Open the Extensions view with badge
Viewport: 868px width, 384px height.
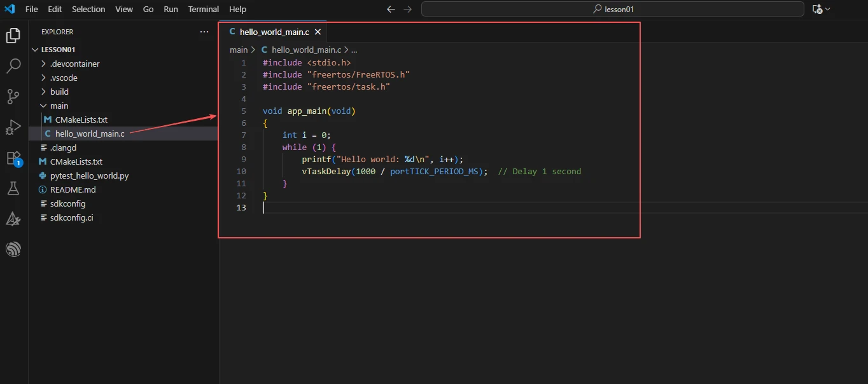coord(13,158)
